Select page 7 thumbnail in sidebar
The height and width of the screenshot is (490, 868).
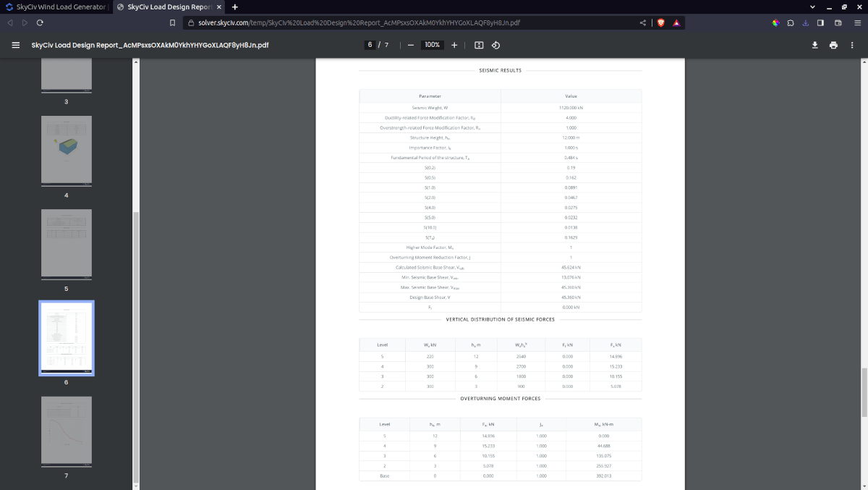(66, 432)
